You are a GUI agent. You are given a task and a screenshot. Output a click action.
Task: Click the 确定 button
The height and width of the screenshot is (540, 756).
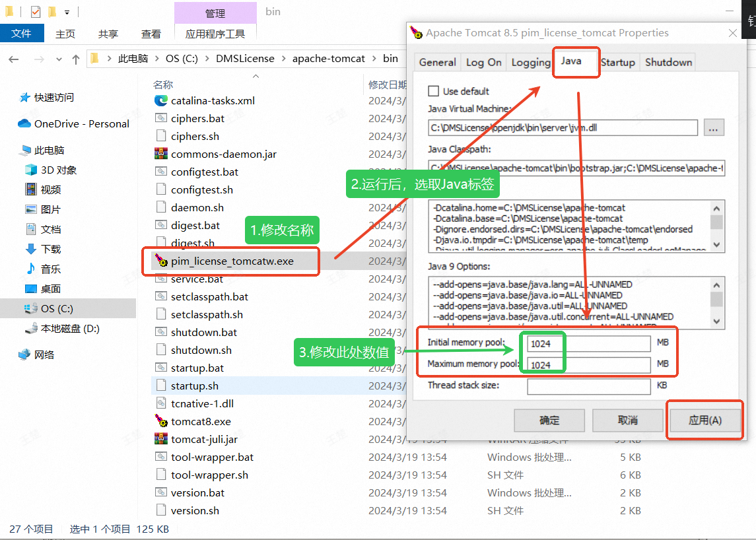tap(549, 421)
